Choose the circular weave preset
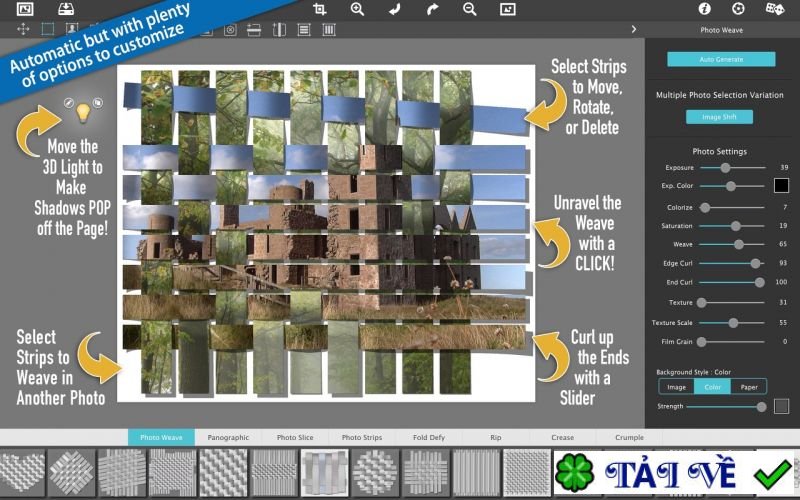The width and height of the screenshot is (800, 500). [375, 473]
